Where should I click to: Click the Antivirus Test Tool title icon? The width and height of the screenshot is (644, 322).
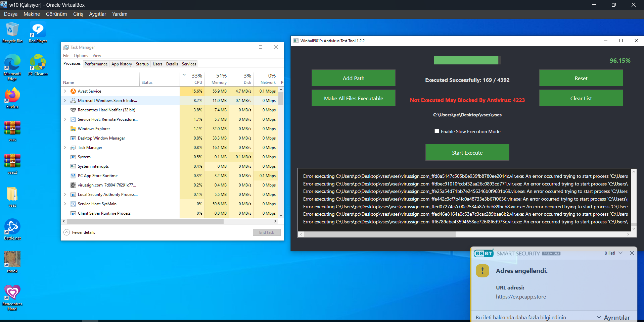tap(296, 41)
